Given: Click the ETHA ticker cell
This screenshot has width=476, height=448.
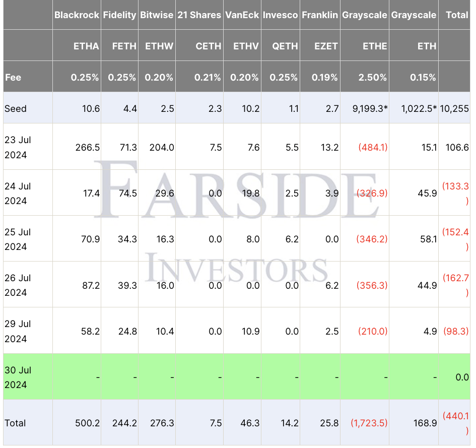Looking at the screenshot, I should (x=86, y=46).
